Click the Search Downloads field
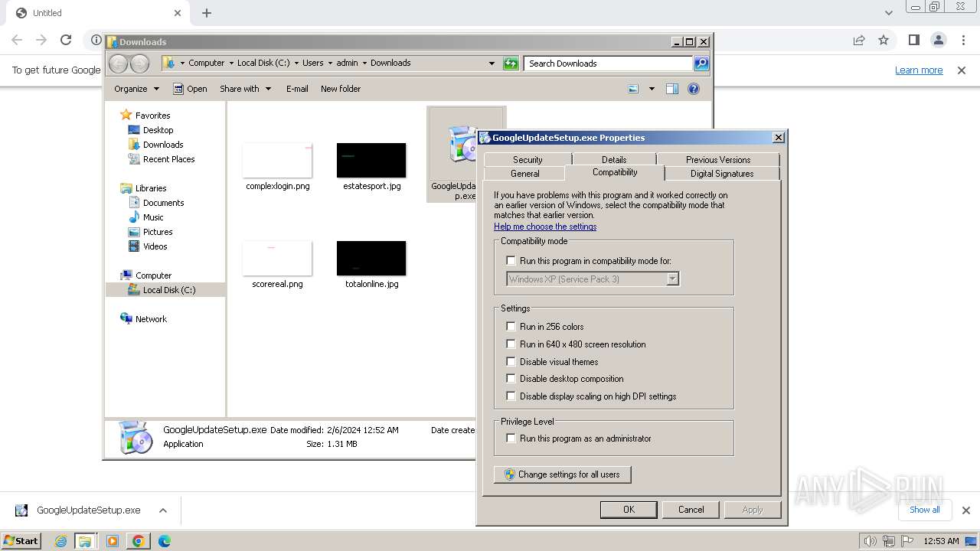 (609, 64)
